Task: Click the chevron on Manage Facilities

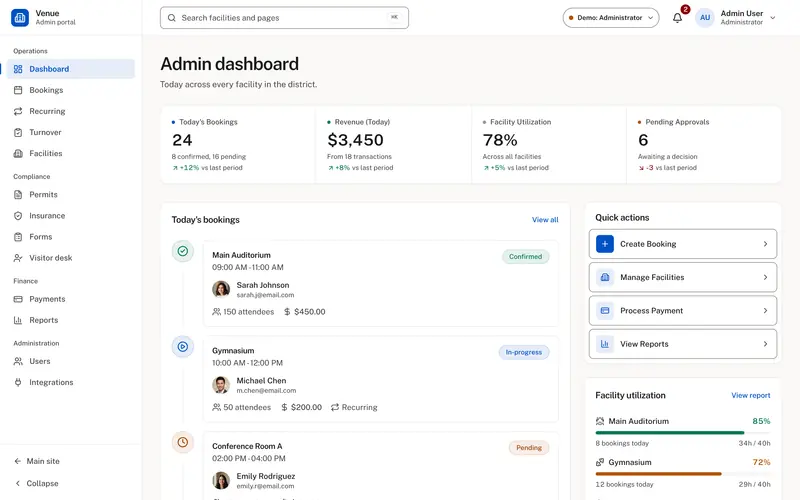Action: coord(765,277)
